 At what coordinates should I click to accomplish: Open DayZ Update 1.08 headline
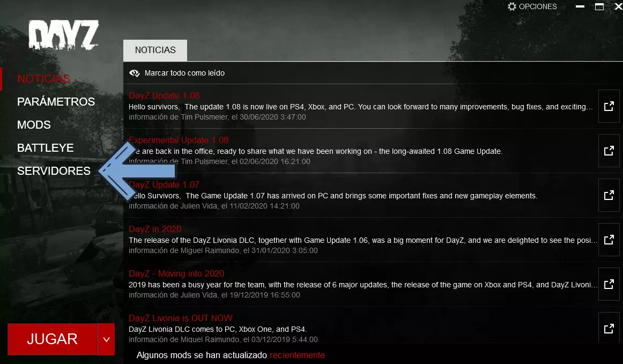coord(164,95)
